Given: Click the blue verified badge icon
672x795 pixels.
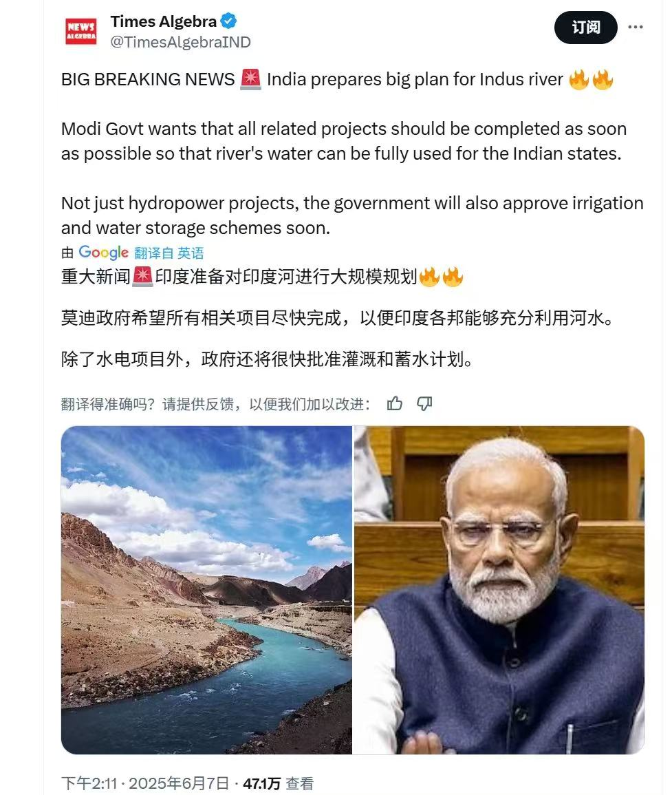Looking at the screenshot, I should [228, 21].
